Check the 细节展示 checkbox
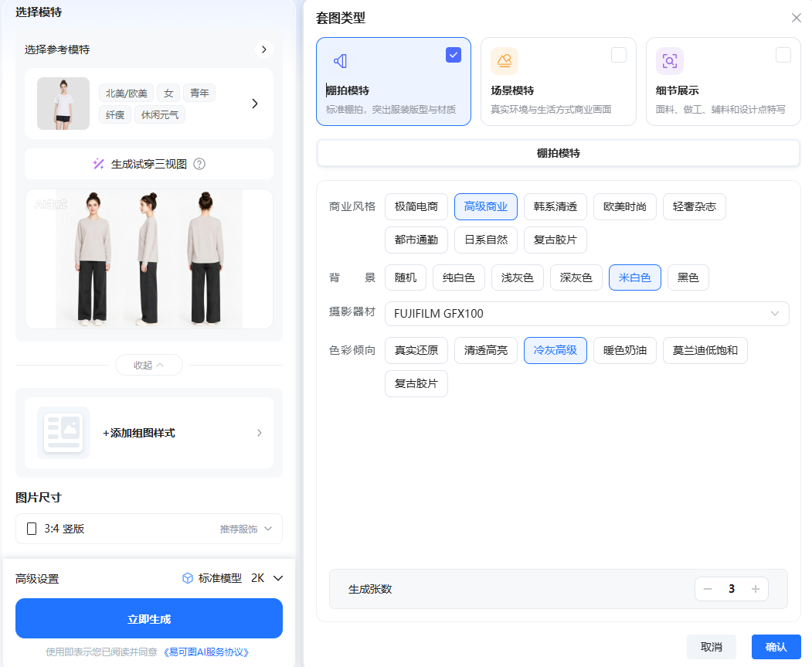 pyautogui.click(x=783, y=55)
